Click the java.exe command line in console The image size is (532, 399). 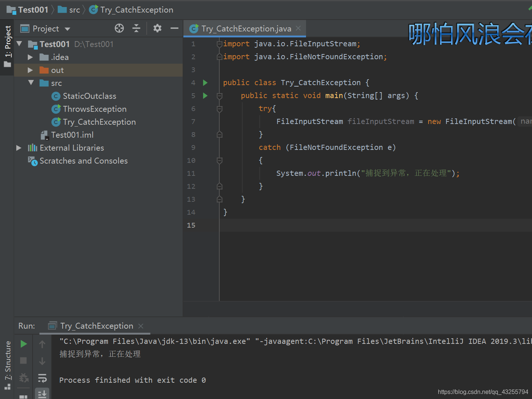pos(296,341)
